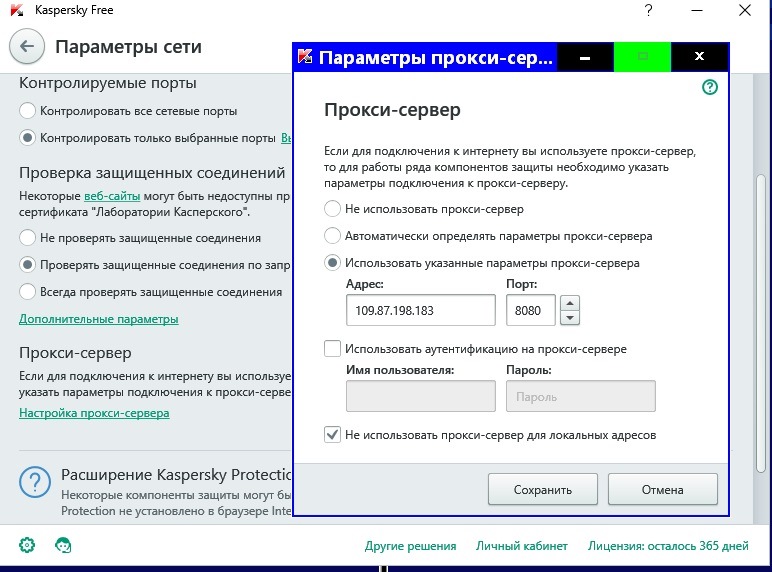The height and width of the screenshot is (572, 772).
Task: Close the proxy settings dialog
Action: coord(699,57)
